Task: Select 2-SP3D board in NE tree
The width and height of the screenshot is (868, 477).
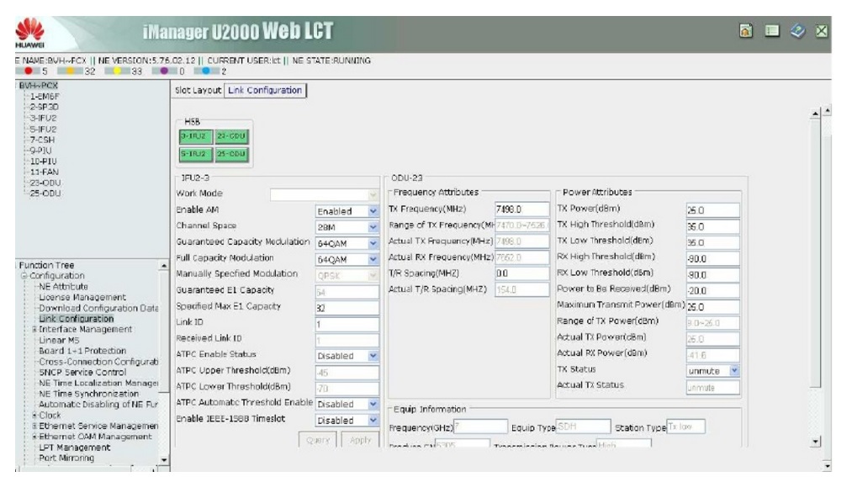Action: coord(45,107)
